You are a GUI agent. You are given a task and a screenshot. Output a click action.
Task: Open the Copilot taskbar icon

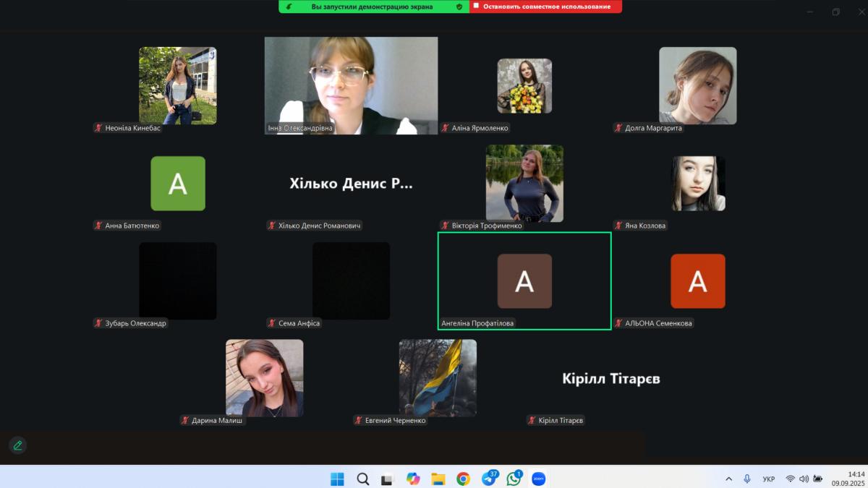click(413, 479)
